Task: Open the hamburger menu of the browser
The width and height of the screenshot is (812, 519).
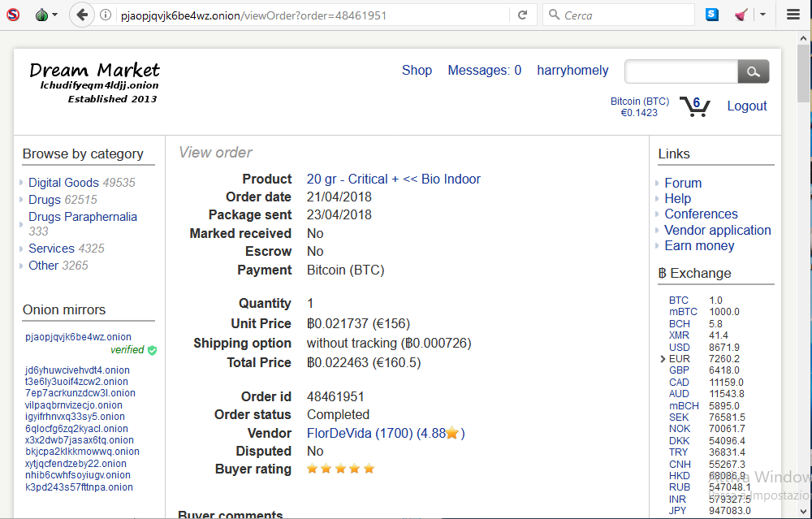Action: [x=793, y=15]
